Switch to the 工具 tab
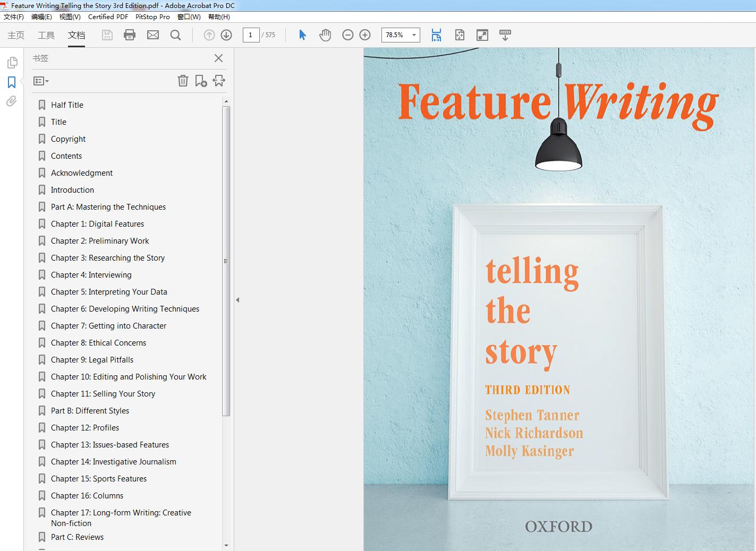The image size is (756, 551). click(46, 35)
